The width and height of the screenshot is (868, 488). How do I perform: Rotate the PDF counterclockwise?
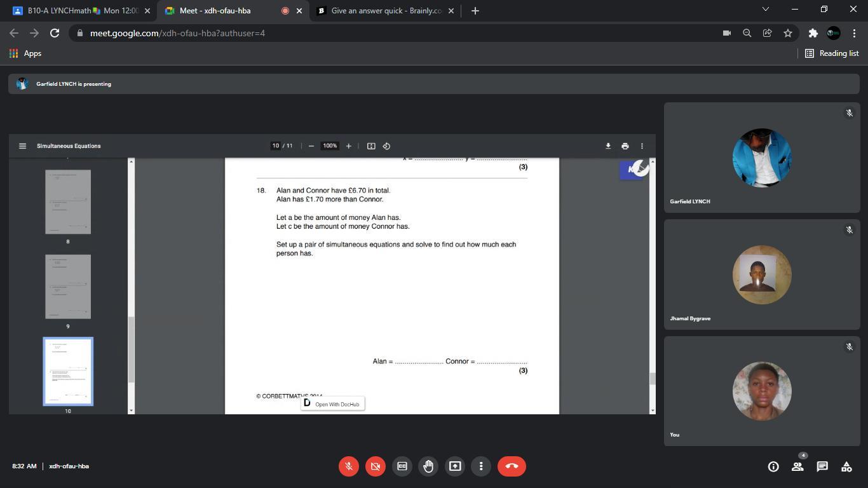[386, 146]
